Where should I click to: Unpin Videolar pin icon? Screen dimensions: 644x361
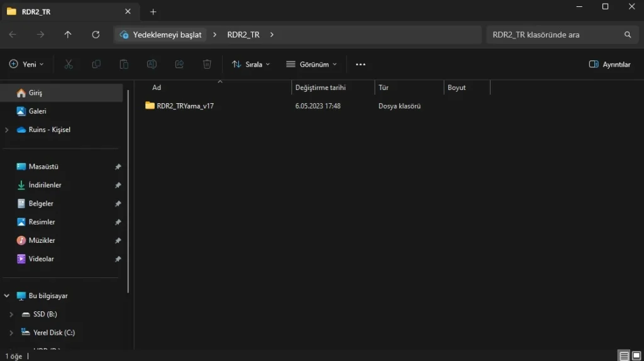[x=118, y=259]
